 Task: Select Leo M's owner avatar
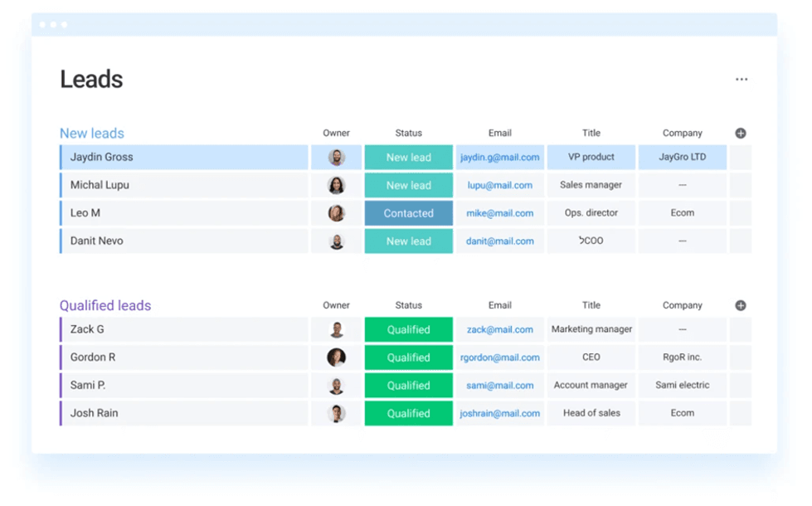click(x=336, y=213)
